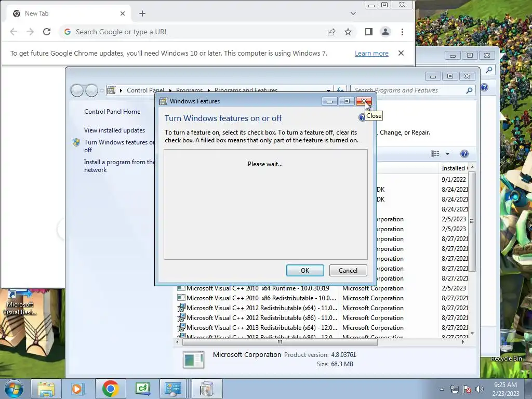Open Windows Explorer from taskbar
This screenshot has width=532, height=399.
pos(46,389)
